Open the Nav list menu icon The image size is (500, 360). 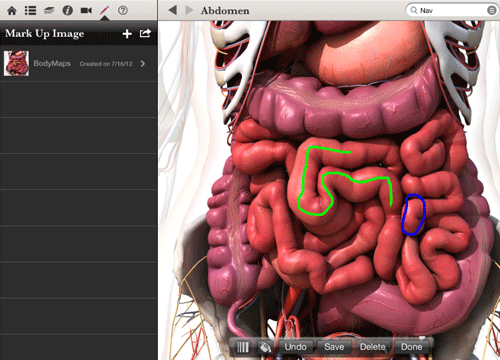[491, 10]
